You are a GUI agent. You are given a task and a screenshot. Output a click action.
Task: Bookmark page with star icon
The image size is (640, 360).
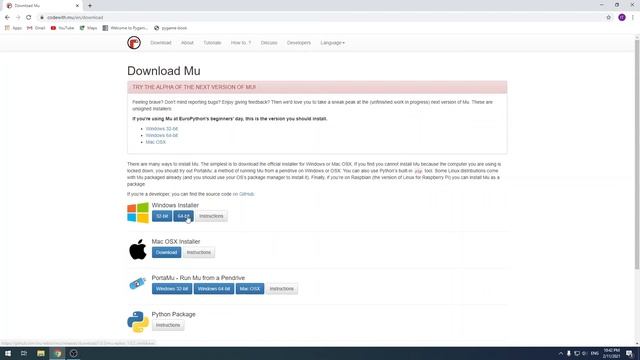coord(609,18)
